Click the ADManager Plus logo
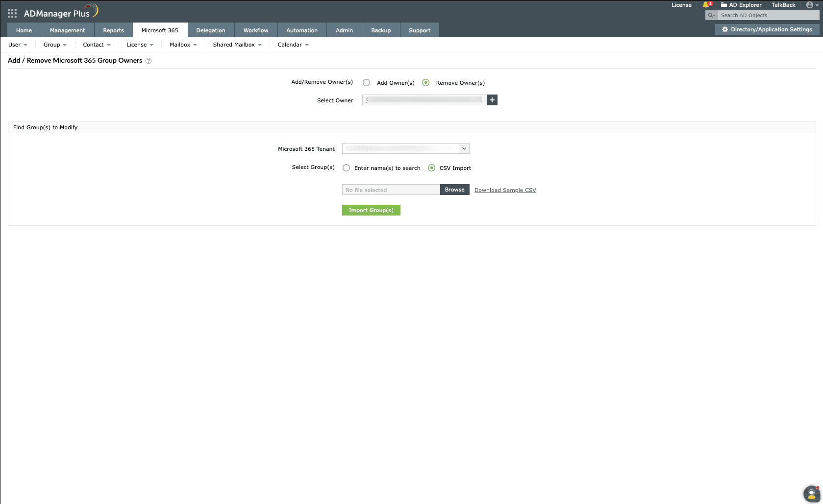823x504 pixels. click(61, 12)
